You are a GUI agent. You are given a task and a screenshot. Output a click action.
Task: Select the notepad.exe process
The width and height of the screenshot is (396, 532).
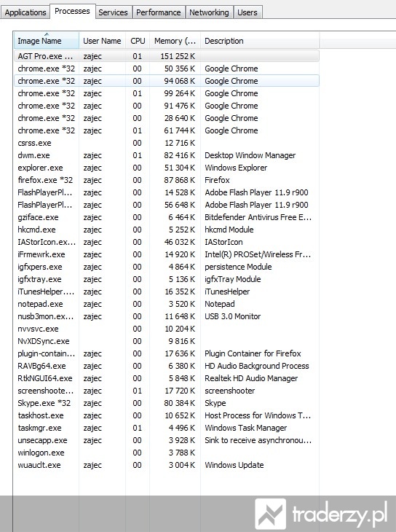point(167,304)
